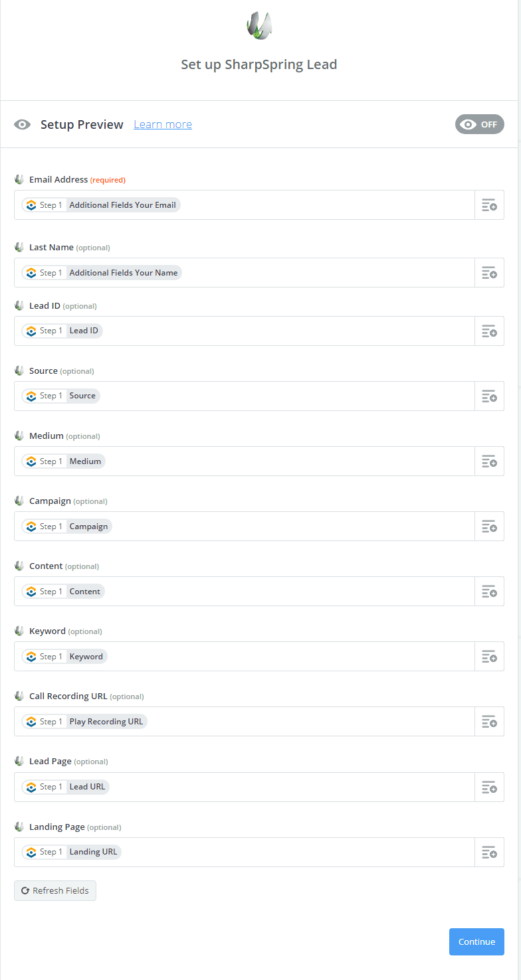This screenshot has width=521, height=980.
Task: Open the Learn more link
Action: (163, 124)
